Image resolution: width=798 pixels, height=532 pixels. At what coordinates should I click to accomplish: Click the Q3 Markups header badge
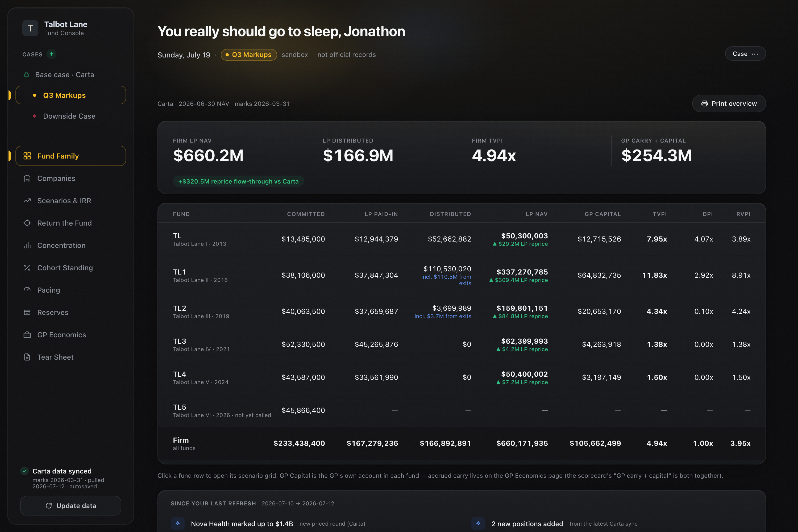249,55
